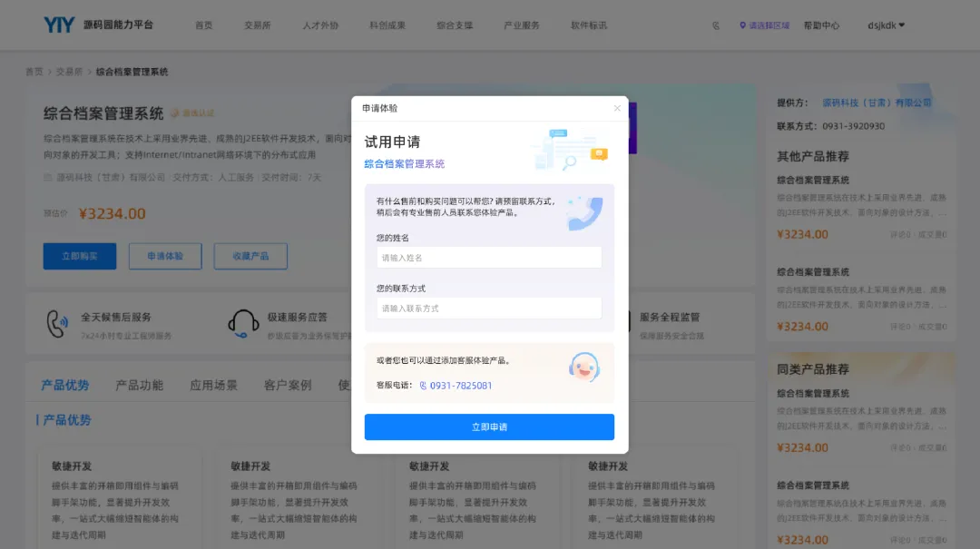980x549 pixels.
Task: Click the YIY platform logo
Action: [59, 25]
